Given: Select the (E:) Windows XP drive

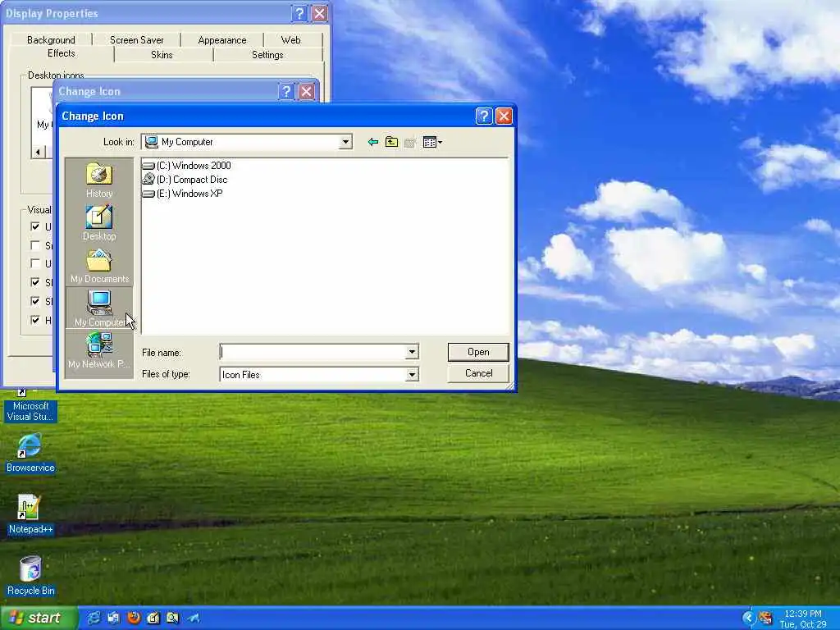Looking at the screenshot, I should (x=183, y=194).
